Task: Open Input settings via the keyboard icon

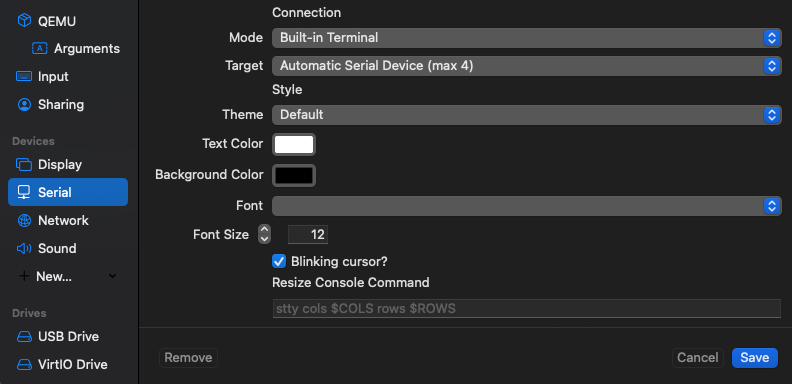Action: [24, 76]
